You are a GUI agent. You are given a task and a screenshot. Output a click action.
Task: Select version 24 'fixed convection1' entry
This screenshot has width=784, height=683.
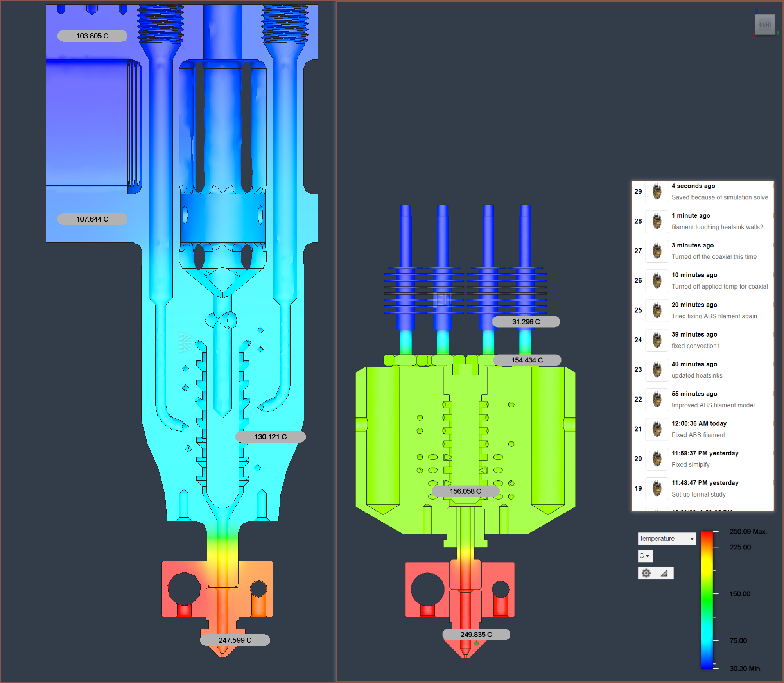click(x=695, y=346)
